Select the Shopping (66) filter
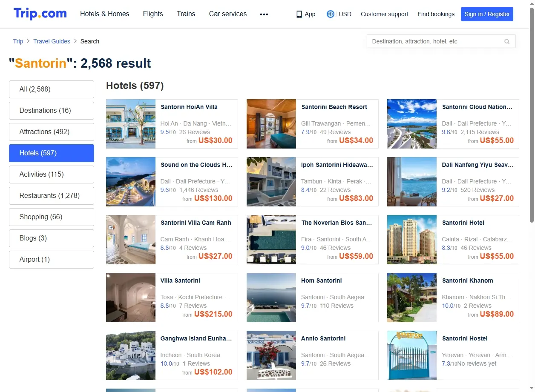 (52, 217)
